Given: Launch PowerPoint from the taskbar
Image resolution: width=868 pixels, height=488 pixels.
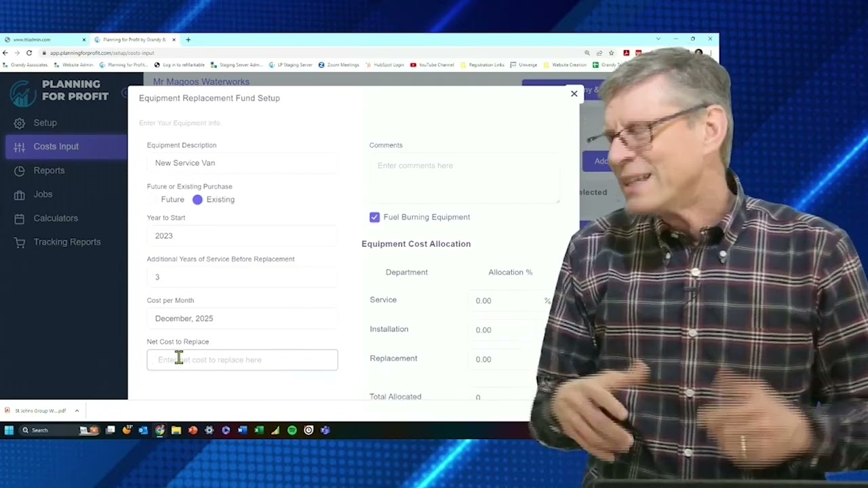Looking at the screenshot, I should [193, 430].
